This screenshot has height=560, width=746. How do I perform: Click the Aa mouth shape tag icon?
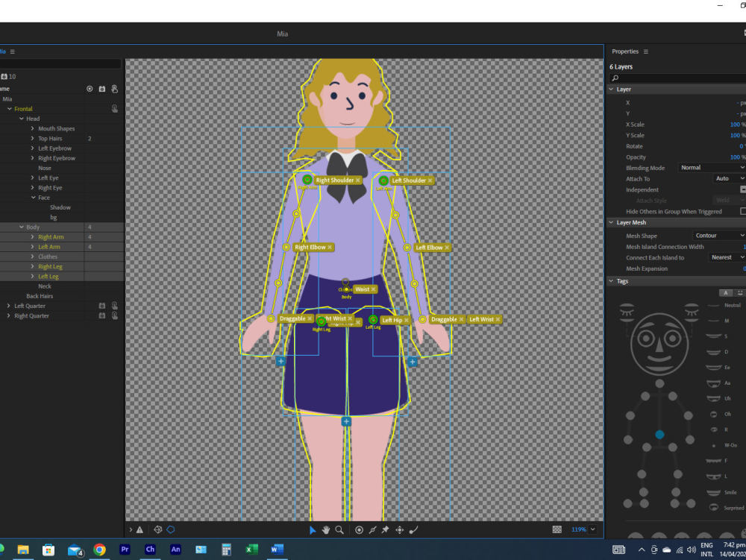[712, 383]
